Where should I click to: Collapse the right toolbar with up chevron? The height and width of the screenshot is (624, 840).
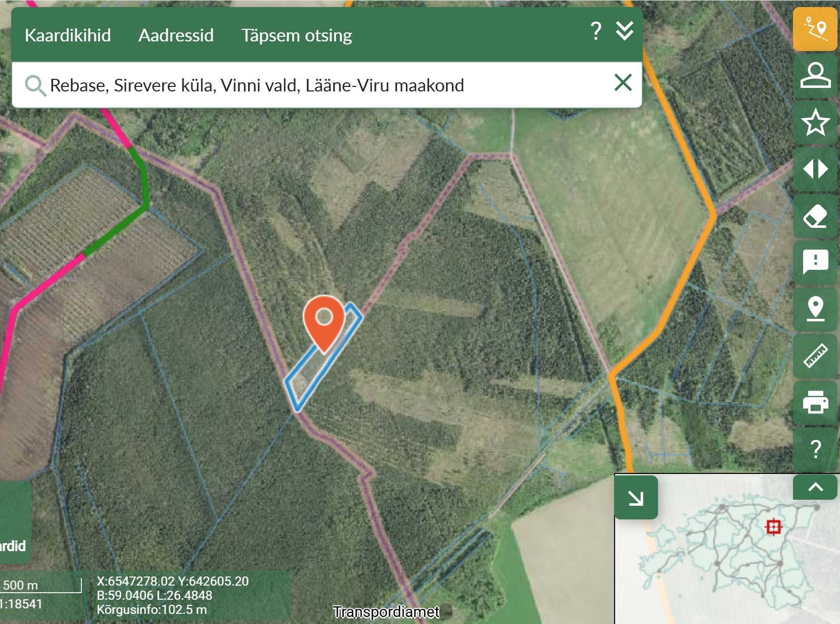(x=815, y=487)
